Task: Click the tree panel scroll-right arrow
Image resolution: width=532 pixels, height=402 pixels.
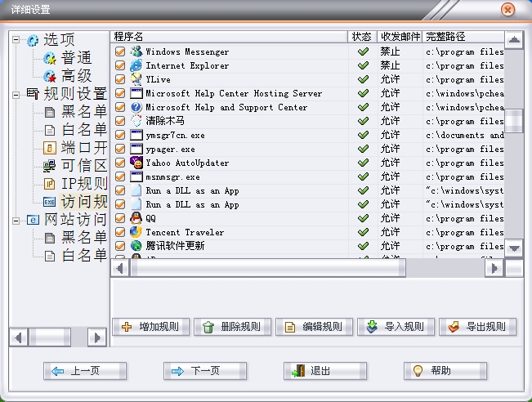Action: [96, 337]
